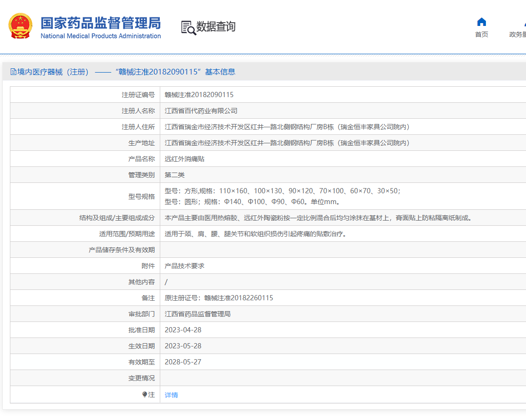Select registration number 赣械注准20182090115 value
This screenshot has width=526, height=420.
(x=199, y=95)
